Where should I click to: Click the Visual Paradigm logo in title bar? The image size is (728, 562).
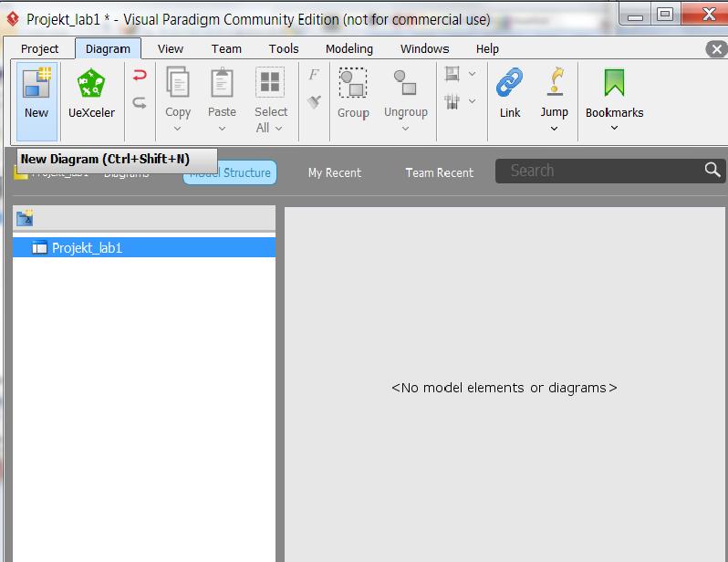(x=13, y=19)
